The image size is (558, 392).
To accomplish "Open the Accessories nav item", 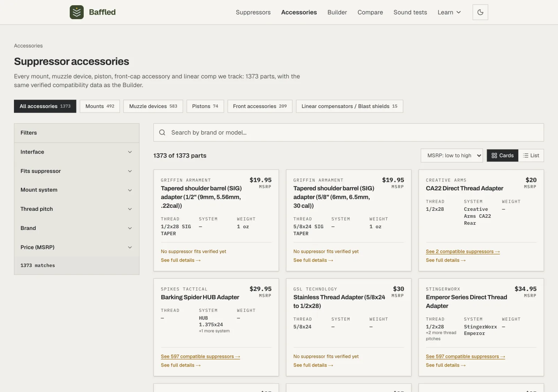I will point(299,12).
